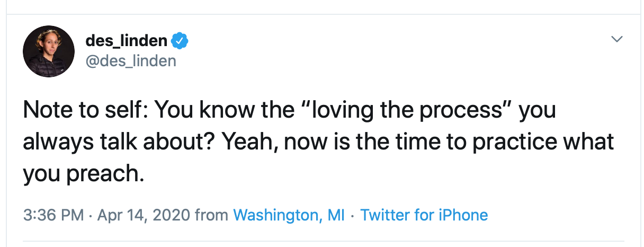Click the word "from" in the tweet footer
The width and height of the screenshot is (644, 247).
pos(211,215)
